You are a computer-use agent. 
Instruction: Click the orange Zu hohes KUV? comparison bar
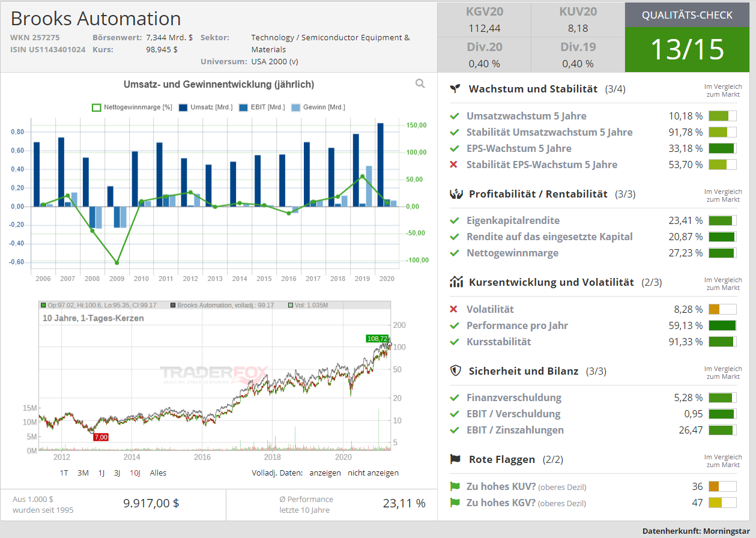[722, 487]
